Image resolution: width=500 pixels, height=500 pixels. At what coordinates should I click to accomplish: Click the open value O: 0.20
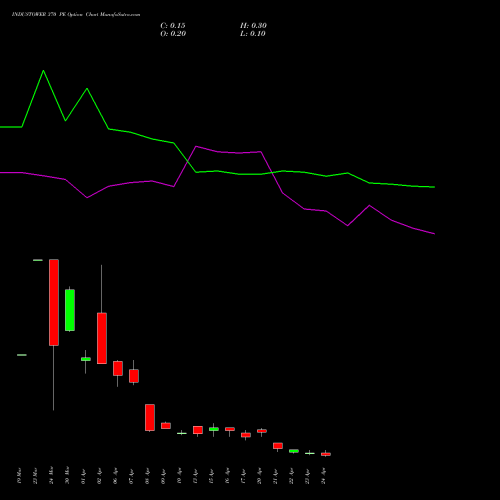[x=173, y=34]
